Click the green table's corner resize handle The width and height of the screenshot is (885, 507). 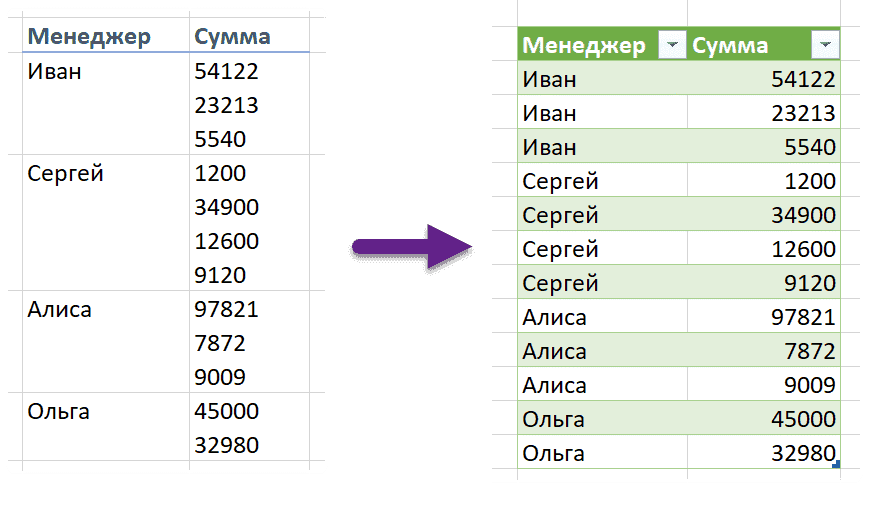click(x=836, y=464)
